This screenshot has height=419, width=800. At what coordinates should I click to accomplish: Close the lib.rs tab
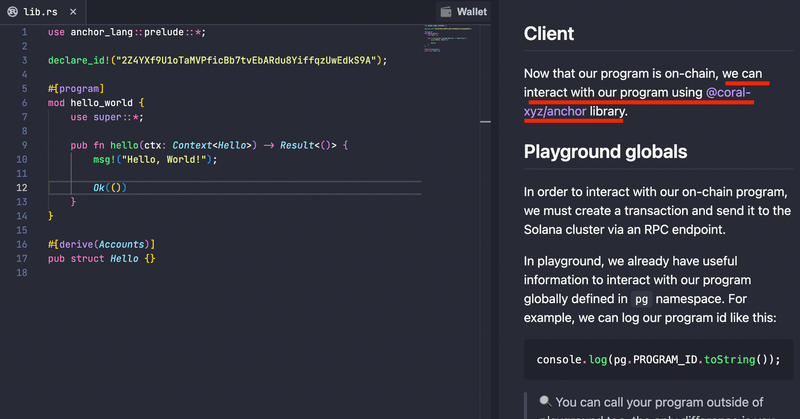pos(73,12)
